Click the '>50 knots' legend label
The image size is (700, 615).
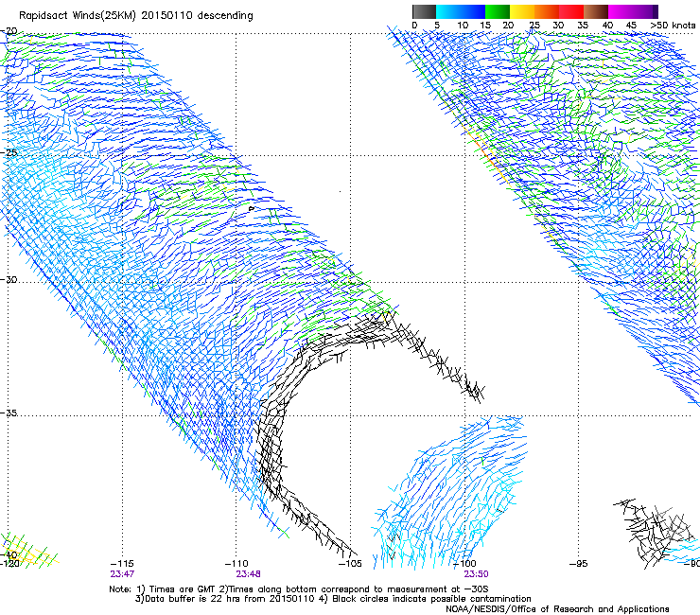tap(673, 26)
